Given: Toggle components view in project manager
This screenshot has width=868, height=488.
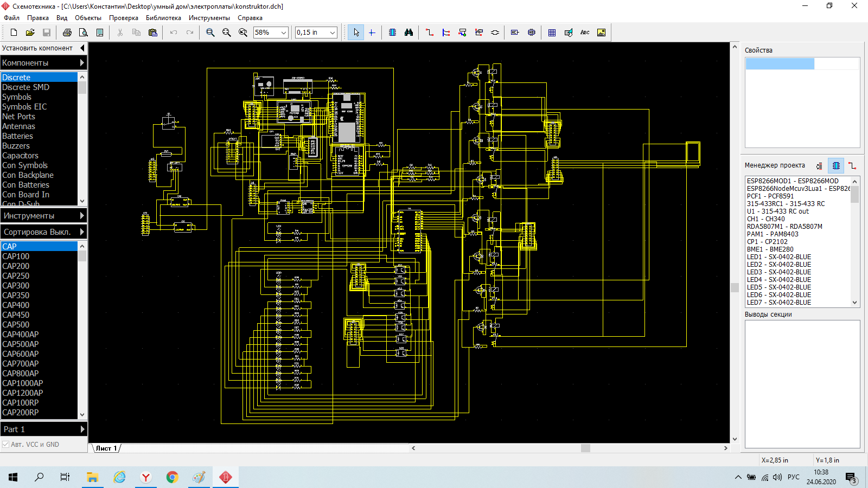Looking at the screenshot, I should pyautogui.click(x=836, y=165).
